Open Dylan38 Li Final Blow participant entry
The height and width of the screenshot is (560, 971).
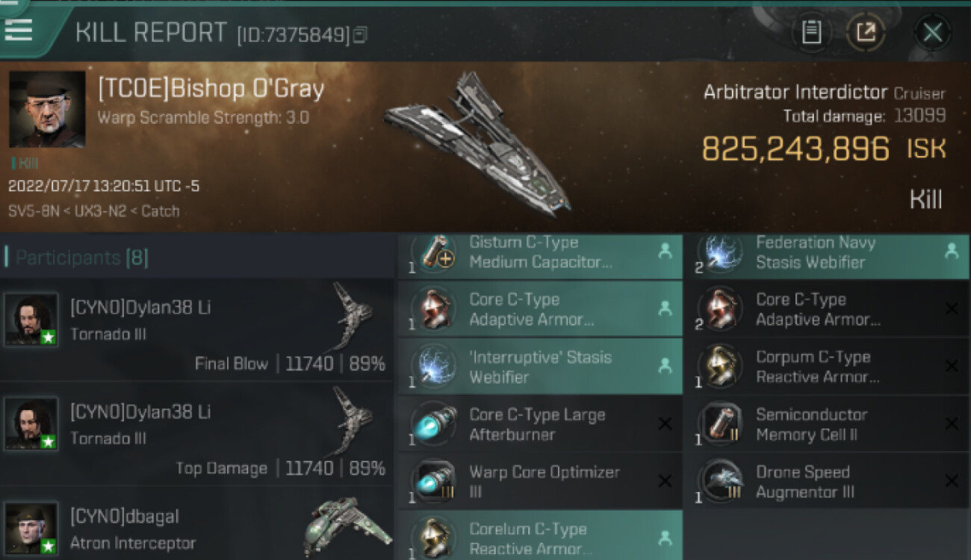[196, 330]
